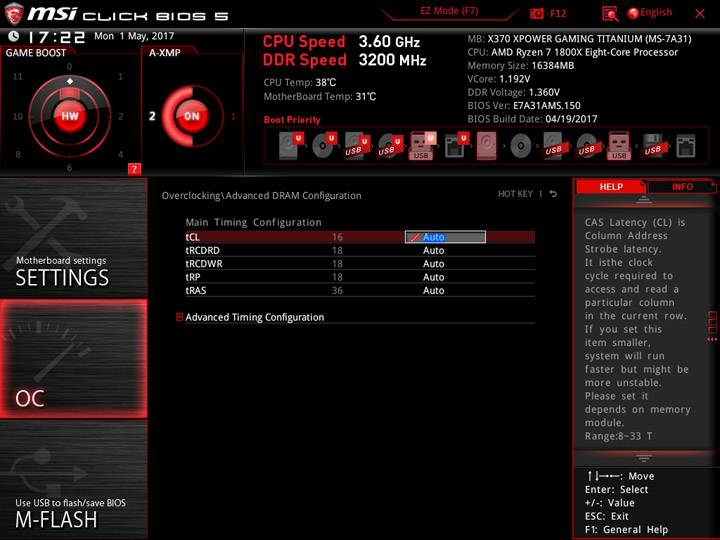Image resolution: width=720 pixels, height=540 pixels.
Task: Select the tRCDRD timing row
Action: point(360,250)
